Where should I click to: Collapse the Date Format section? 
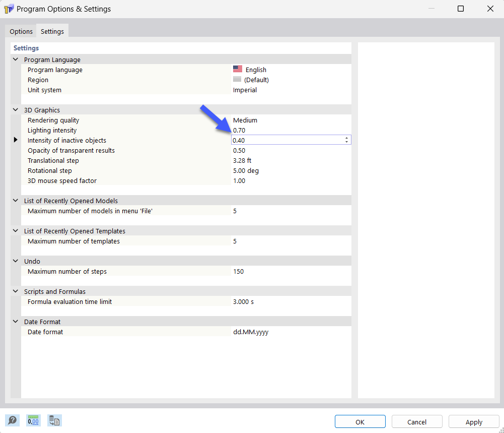15,322
